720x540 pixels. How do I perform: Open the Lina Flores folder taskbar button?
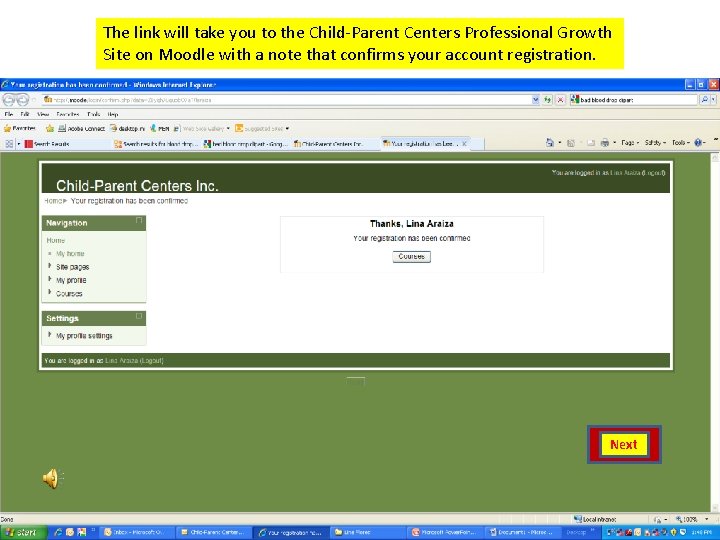pyautogui.click(x=369, y=532)
